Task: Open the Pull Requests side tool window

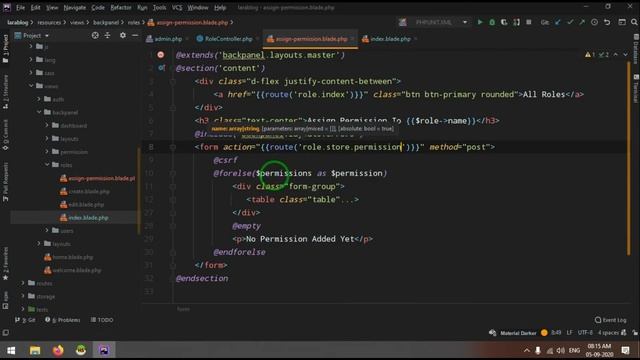Action: [x=5, y=181]
